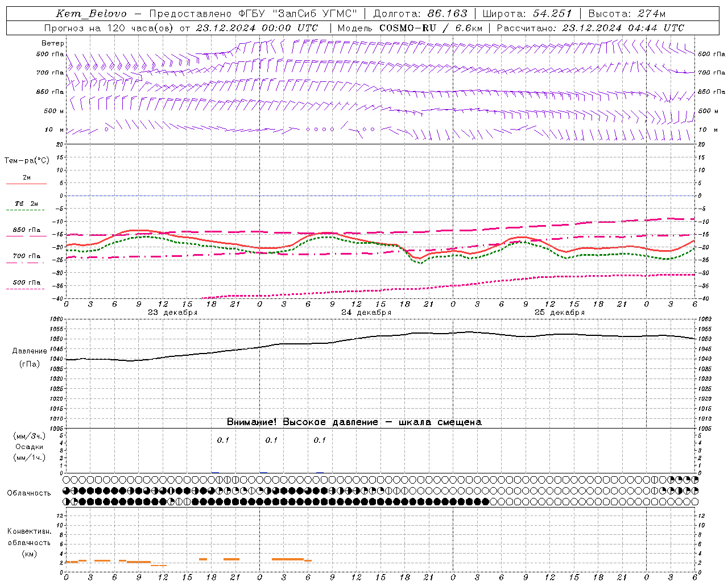Viewport: 728px width, 582px height.
Task: Click the '10 м' wind level label on the left
Action: tap(55, 130)
